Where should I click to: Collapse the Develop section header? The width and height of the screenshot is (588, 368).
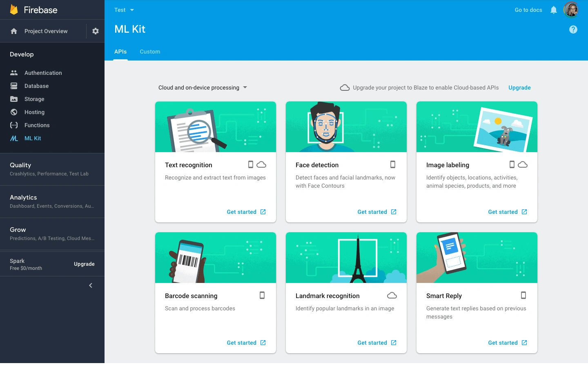[x=22, y=54]
